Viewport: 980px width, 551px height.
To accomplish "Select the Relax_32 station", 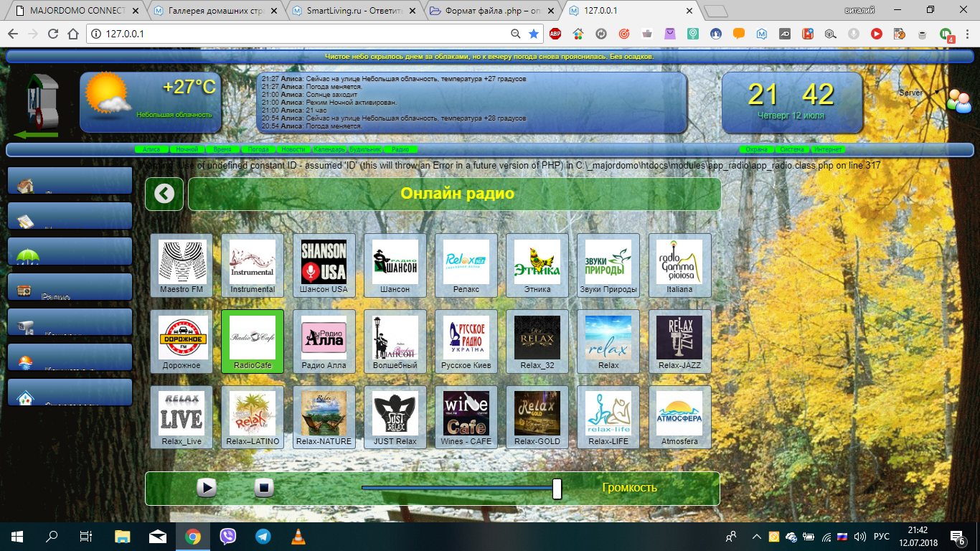I will click(x=537, y=342).
